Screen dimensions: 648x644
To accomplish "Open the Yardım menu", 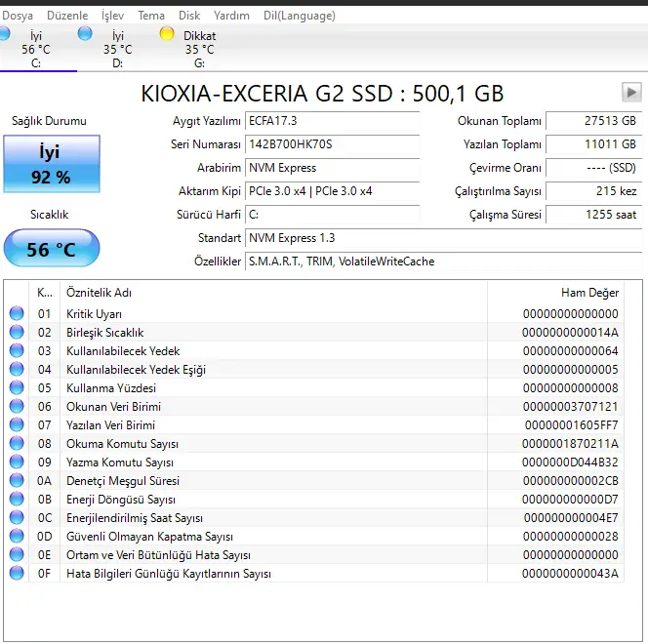I will tap(231, 16).
